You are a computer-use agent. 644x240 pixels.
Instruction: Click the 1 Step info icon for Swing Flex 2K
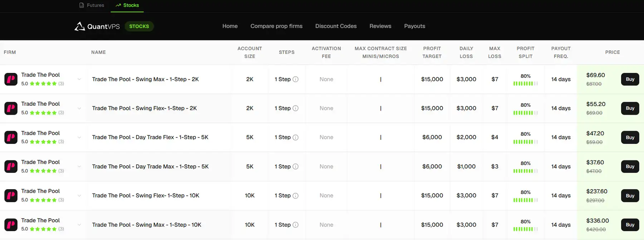click(296, 108)
